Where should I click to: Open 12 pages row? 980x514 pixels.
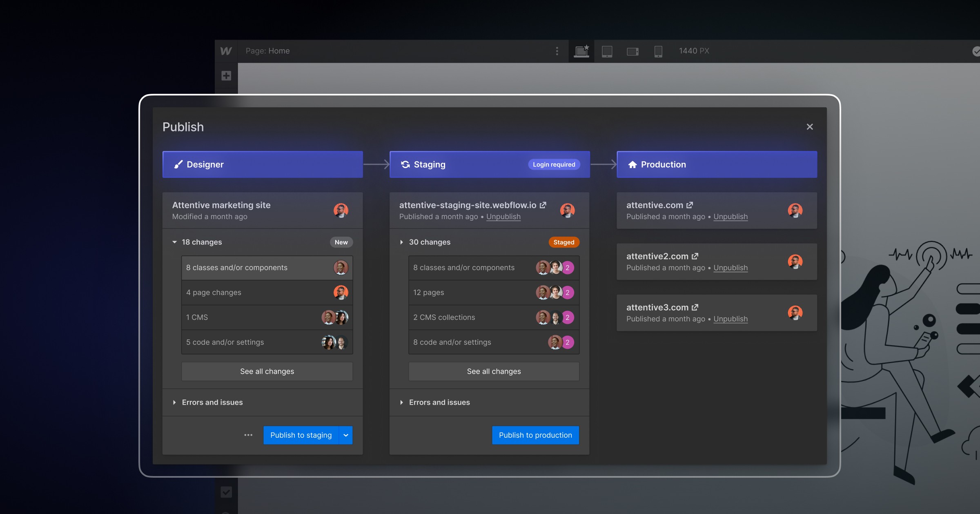[x=494, y=292]
